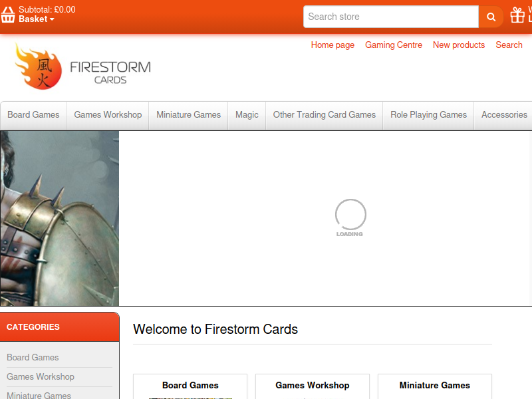The height and width of the screenshot is (399, 532).
Task: Click the shopping basket icon
Action: point(8,15)
